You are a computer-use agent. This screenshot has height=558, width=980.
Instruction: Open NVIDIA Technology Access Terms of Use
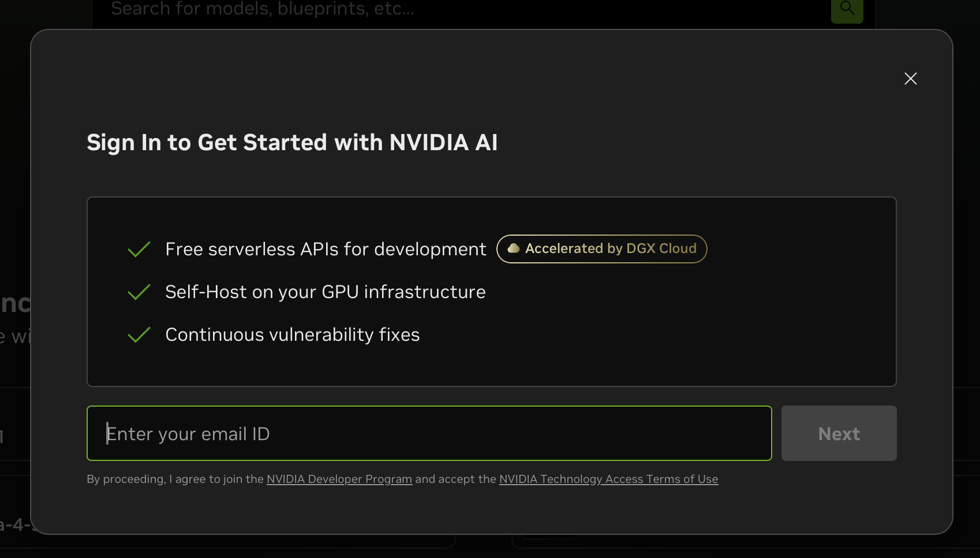(x=608, y=479)
